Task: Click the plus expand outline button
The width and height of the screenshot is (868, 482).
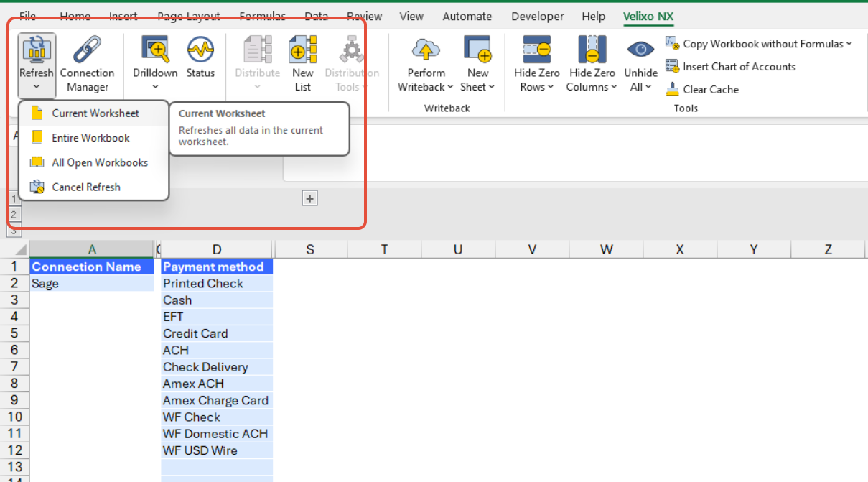Action: (309, 199)
